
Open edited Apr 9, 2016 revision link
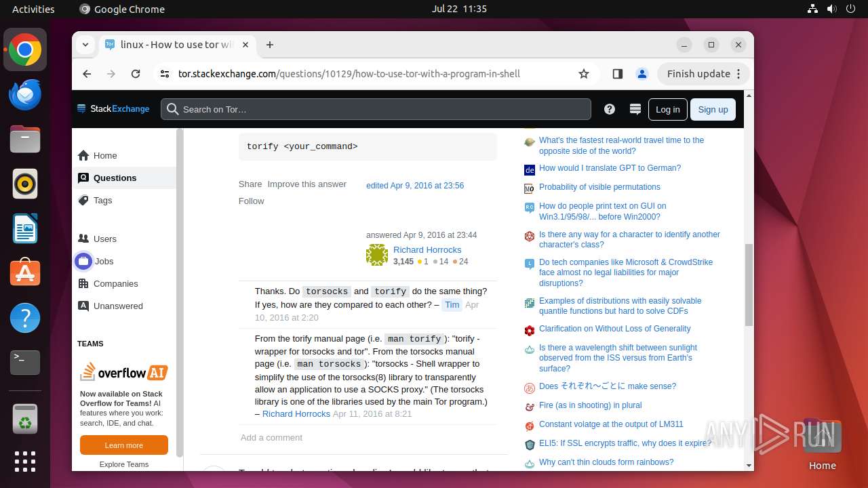(x=415, y=185)
